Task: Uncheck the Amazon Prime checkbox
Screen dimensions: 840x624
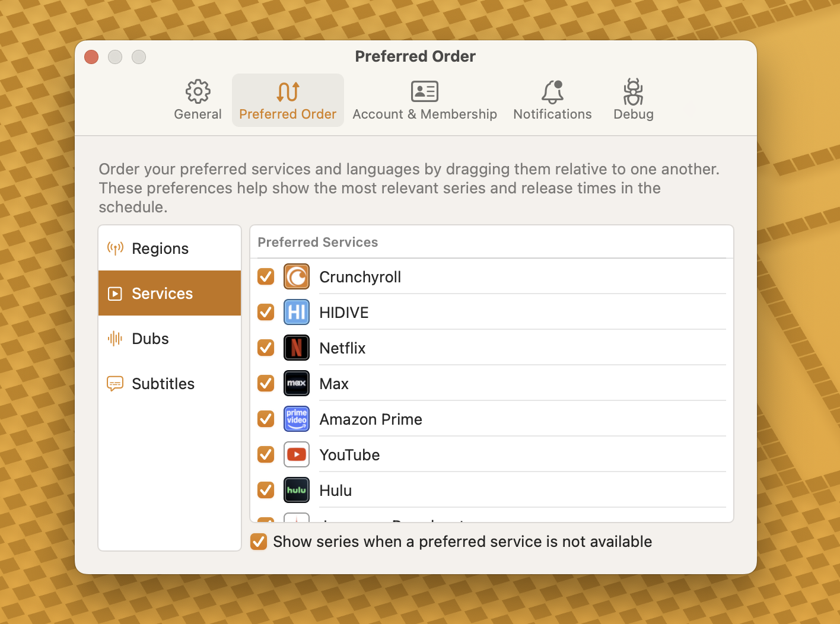Action: [x=266, y=419]
